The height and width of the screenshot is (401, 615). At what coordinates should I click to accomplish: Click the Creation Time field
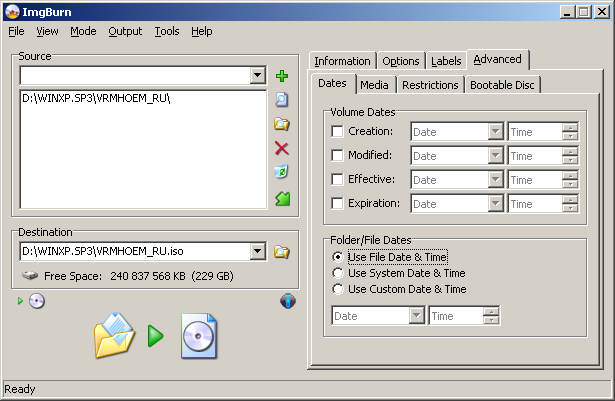point(535,132)
